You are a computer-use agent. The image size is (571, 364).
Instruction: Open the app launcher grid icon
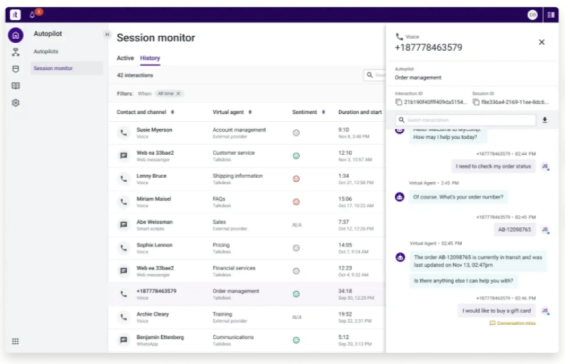click(15, 341)
